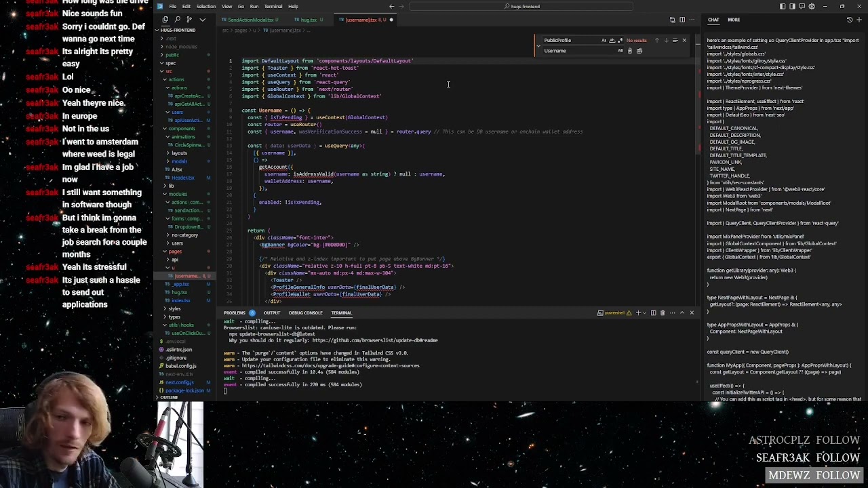Image resolution: width=868 pixels, height=488 pixels.
Task: Open package-lock.json in explorer
Action: pos(184,390)
